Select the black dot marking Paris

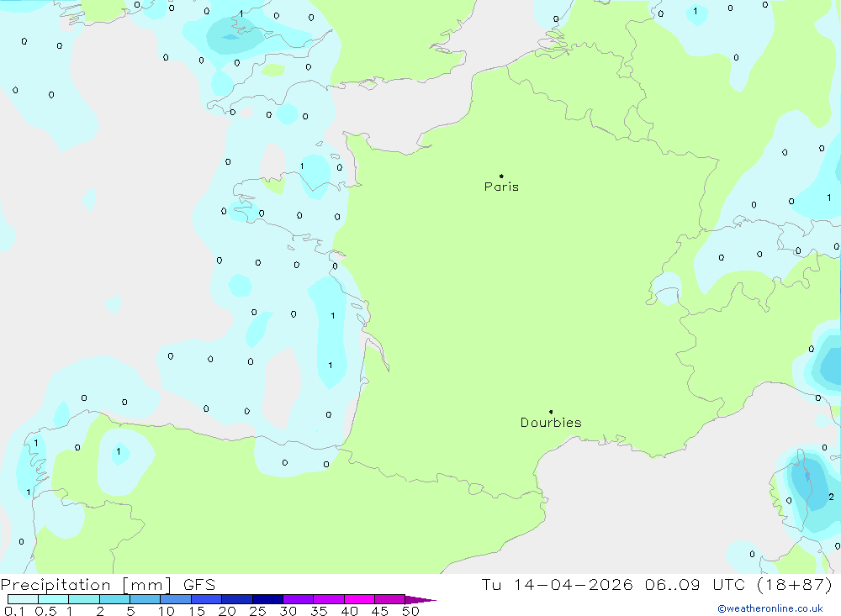[x=501, y=176]
